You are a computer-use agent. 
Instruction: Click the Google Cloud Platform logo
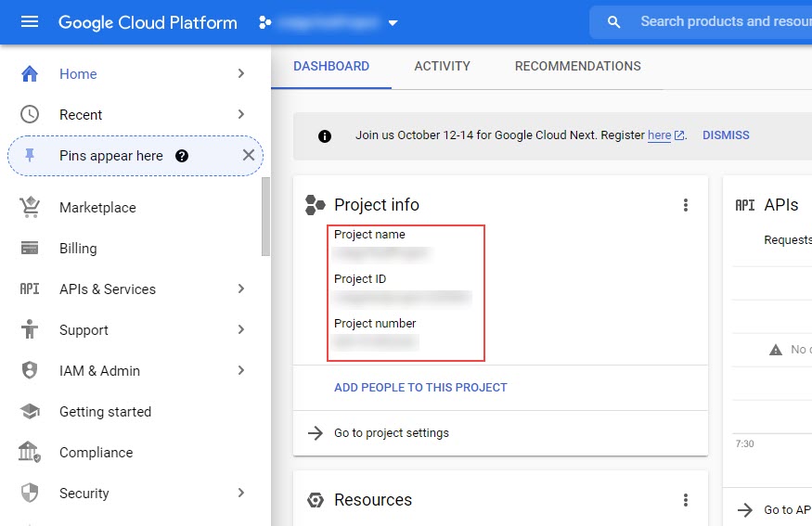pyautogui.click(x=148, y=23)
